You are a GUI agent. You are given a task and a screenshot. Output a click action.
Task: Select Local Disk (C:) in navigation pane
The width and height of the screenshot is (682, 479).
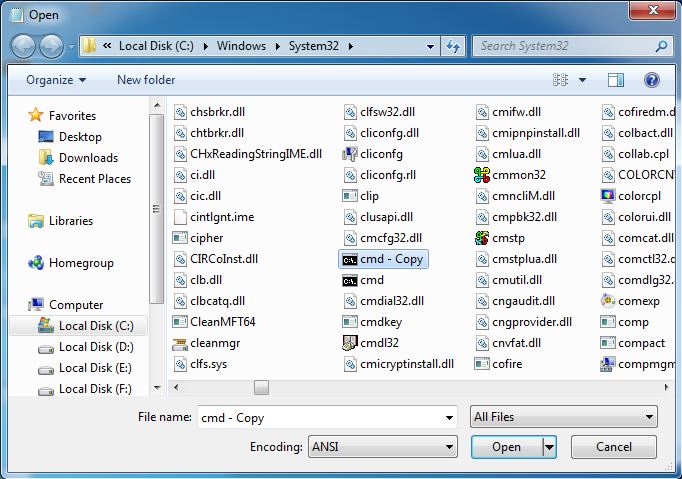[x=78, y=325]
